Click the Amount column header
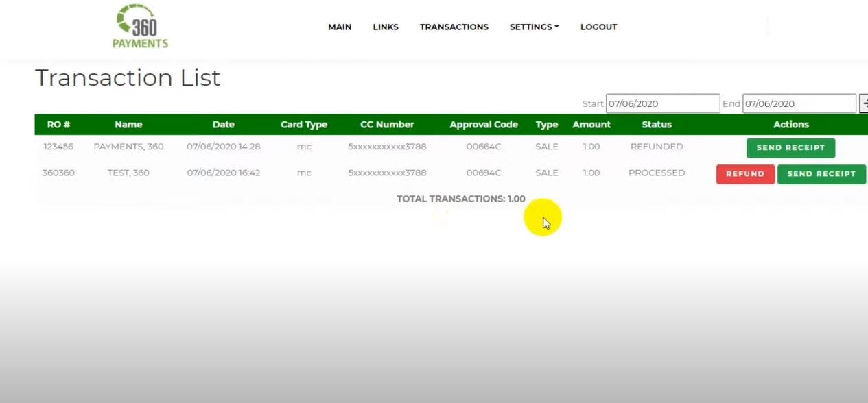Viewport: 868px width, 403px height. point(591,124)
